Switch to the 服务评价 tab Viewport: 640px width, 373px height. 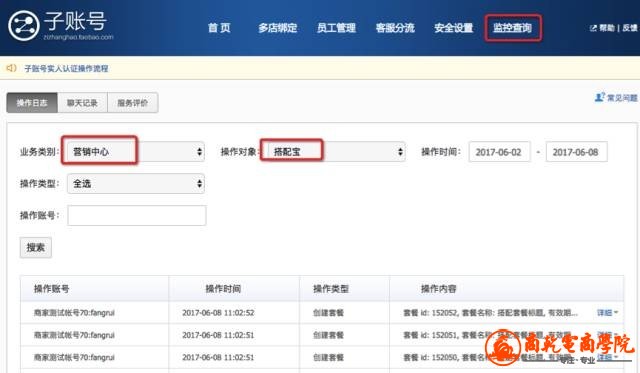[133, 102]
